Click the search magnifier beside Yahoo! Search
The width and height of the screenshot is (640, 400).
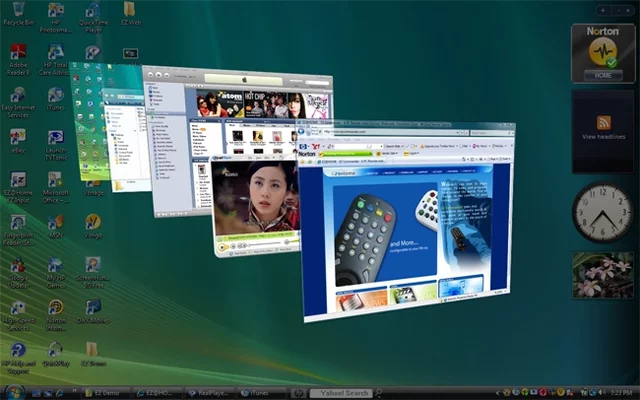click(378, 393)
